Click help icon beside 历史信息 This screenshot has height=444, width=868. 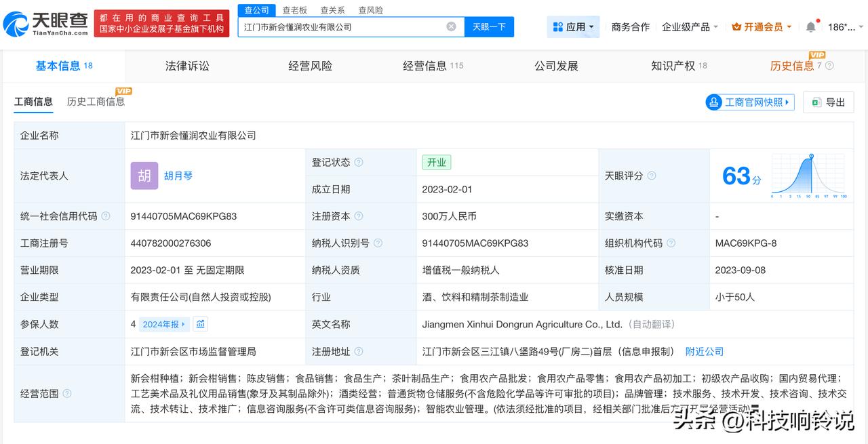(x=829, y=66)
